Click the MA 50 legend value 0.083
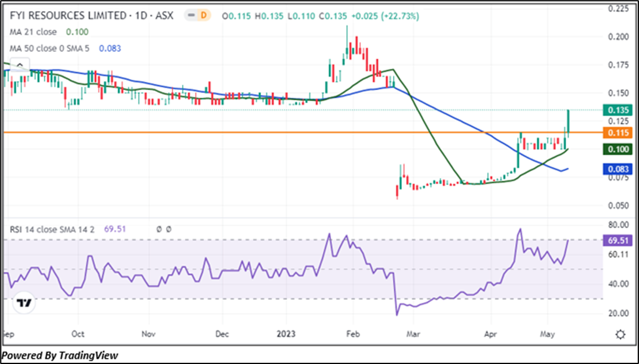The image size is (639, 364). pyautogui.click(x=110, y=48)
